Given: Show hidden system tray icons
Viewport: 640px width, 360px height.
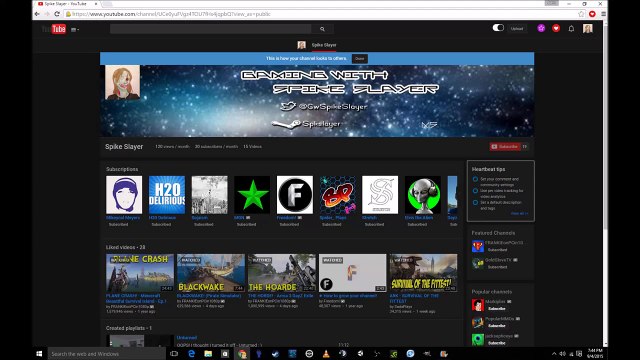Looking at the screenshot, I should 554,354.
